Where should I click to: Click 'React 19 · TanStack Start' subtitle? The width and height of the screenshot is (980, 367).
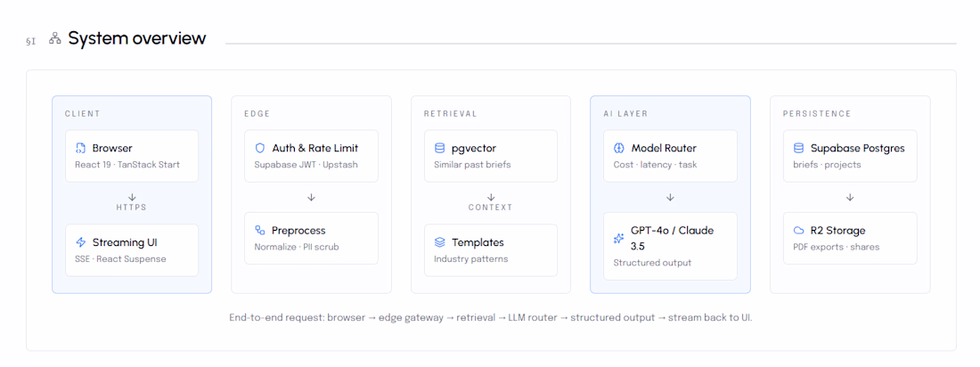tap(127, 165)
